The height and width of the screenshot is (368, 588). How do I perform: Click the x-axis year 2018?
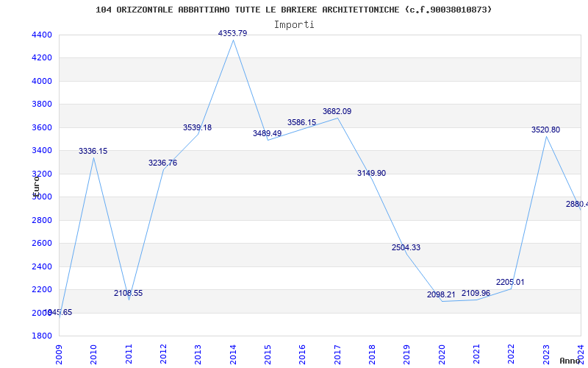[372, 354]
